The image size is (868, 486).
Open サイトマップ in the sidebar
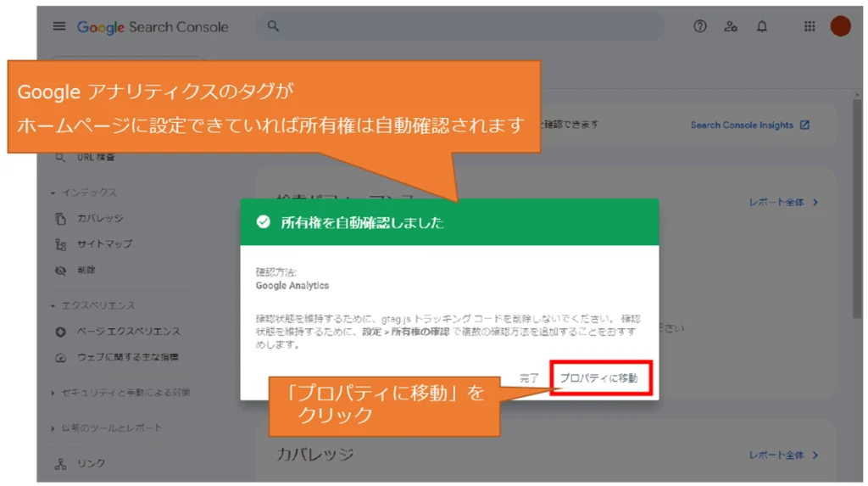(104, 244)
